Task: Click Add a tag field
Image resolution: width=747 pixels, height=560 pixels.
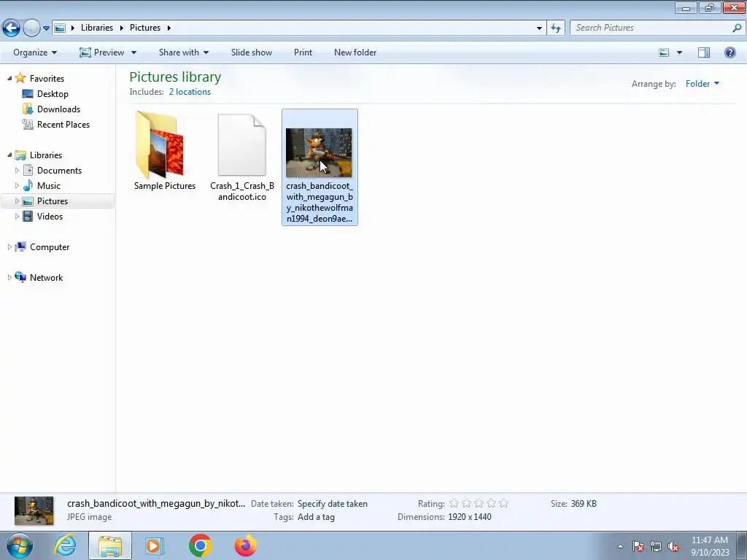Action: [x=316, y=517]
